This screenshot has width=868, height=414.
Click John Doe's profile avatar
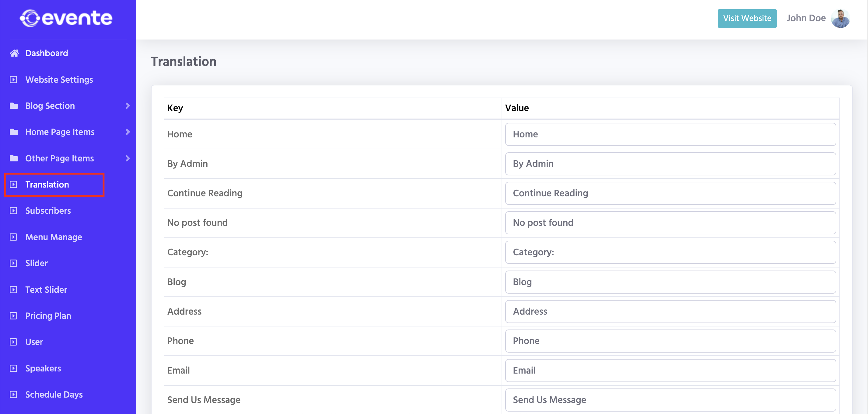tap(840, 18)
